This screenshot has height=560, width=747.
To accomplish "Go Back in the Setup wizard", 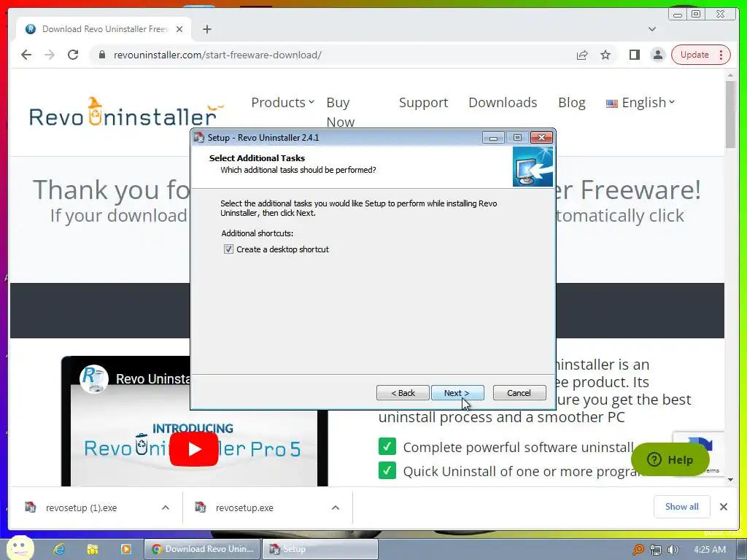I will [403, 393].
